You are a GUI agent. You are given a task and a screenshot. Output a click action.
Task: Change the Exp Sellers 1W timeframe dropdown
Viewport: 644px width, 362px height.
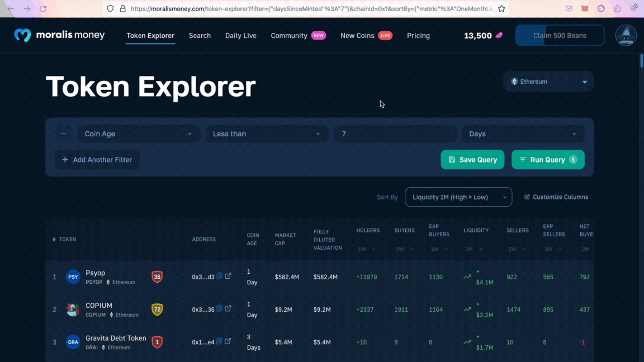click(553, 249)
